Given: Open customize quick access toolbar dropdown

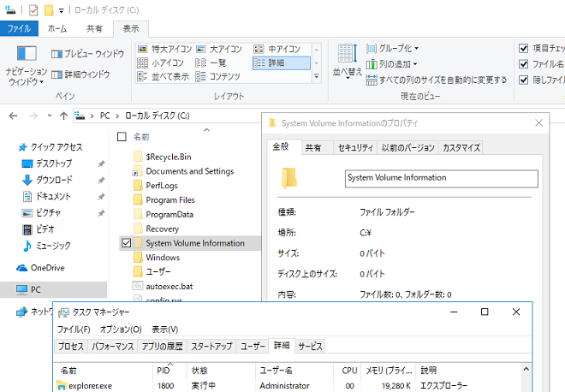Looking at the screenshot, I should click(x=62, y=11).
